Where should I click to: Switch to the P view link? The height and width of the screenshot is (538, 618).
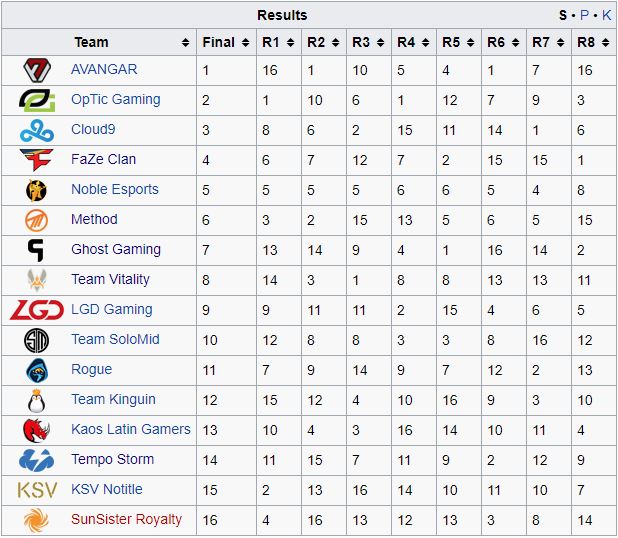click(x=584, y=15)
